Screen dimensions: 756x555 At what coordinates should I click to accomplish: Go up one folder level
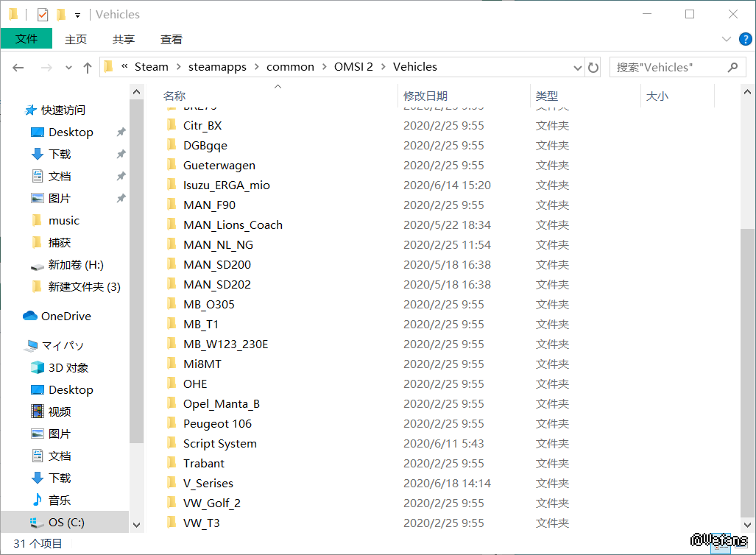(88, 68)
